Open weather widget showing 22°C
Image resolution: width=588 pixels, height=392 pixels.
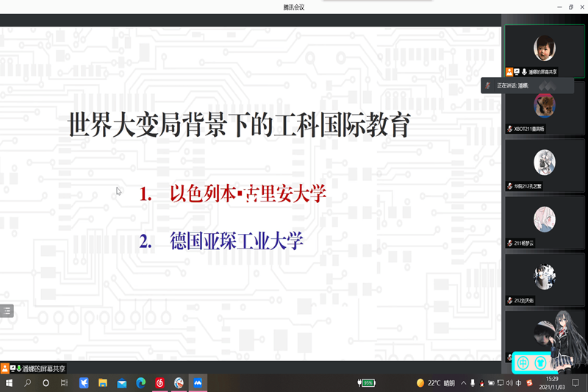435,383
